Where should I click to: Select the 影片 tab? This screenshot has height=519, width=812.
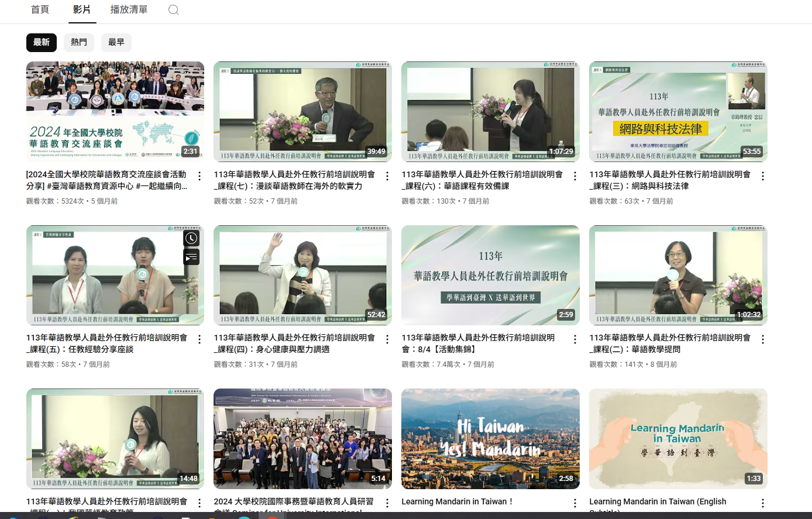[82, 10]
